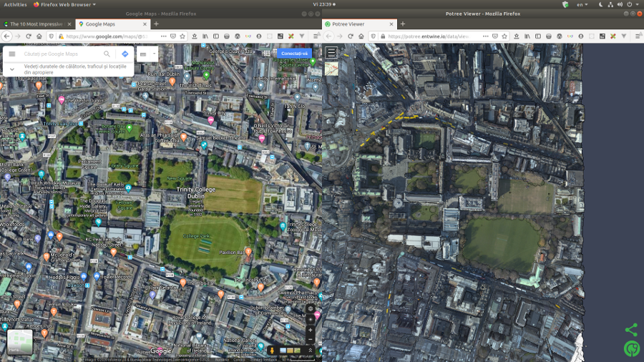Close the Potree Viewer tab
Screen dimensions: 644x362
tap(391, 24)
